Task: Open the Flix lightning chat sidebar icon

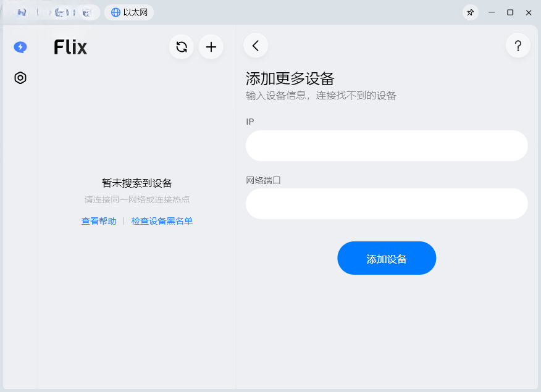Action: (x=20, y=47)
